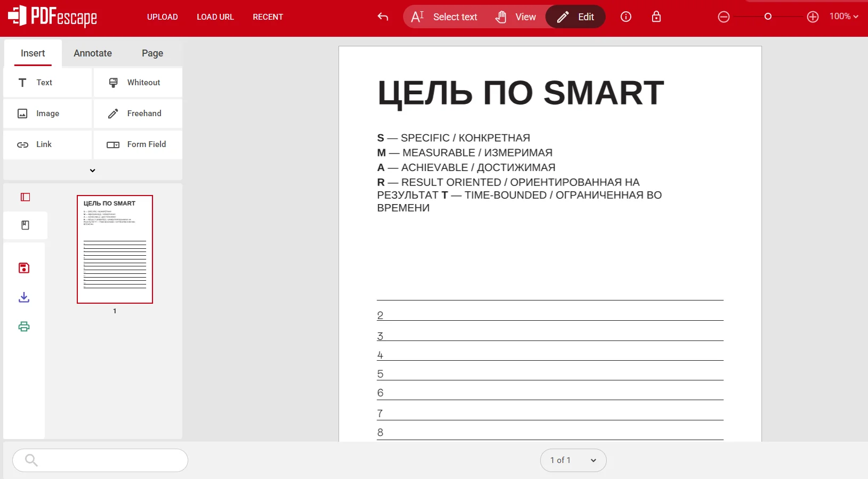Print the document using the printer icon
The width and height of the screenshot is (868, 479).
(24, 327)
